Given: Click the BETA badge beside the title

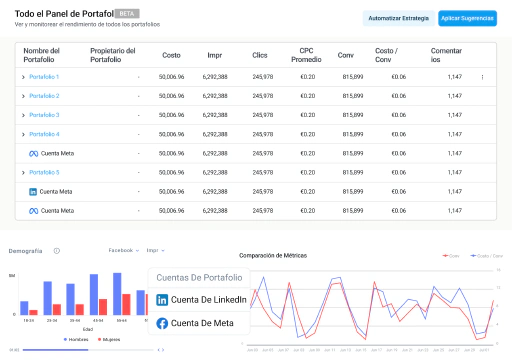Looking at the screenshot, I should [127, 14].
